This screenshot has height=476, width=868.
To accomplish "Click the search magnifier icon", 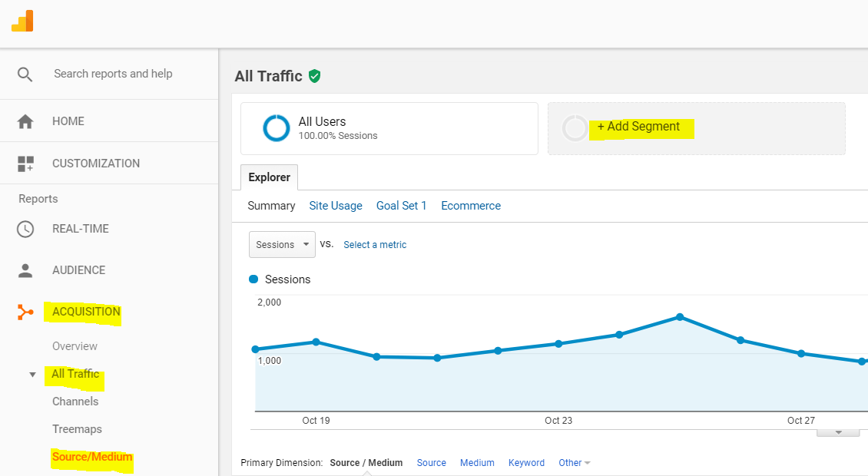I will 25,74.
